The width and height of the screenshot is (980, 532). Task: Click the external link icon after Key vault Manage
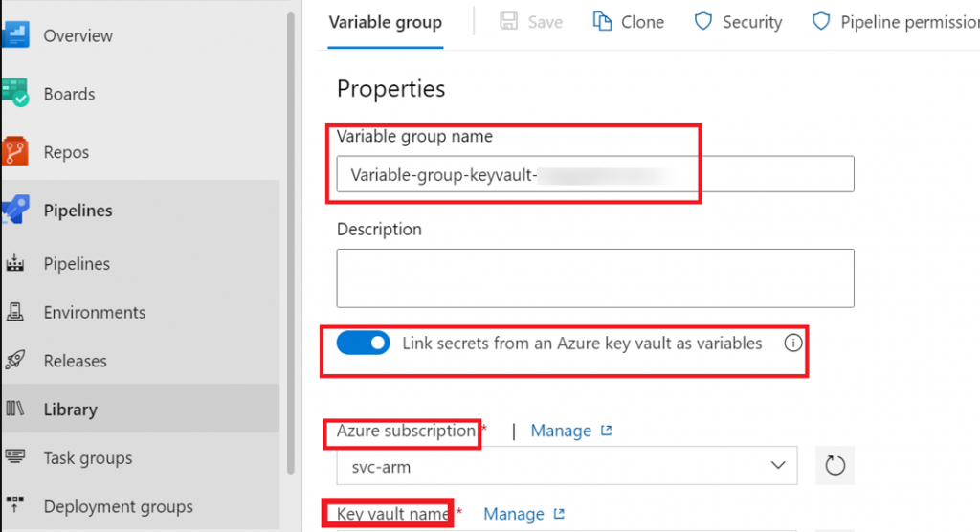coord(559,513)
